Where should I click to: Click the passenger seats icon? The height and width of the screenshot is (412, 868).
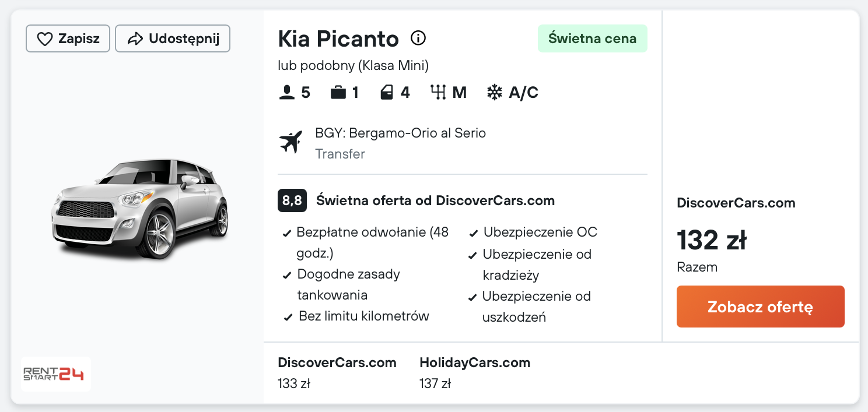tap(286, 93)
